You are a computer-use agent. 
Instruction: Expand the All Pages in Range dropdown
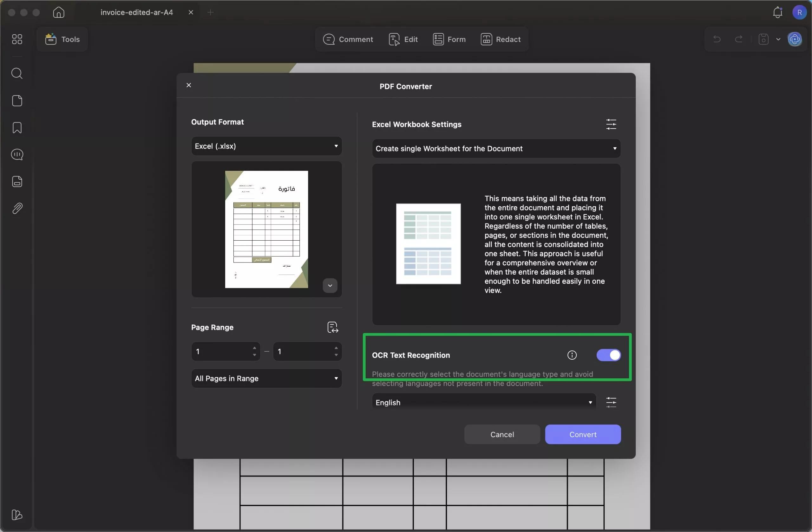click(266, 378)
